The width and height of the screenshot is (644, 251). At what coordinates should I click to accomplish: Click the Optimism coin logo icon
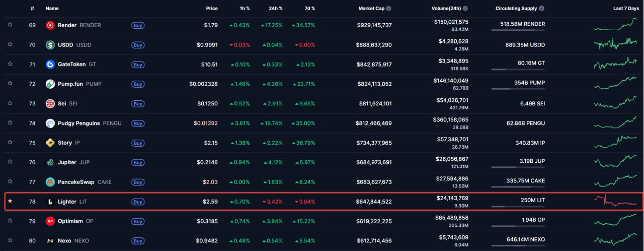50,221
